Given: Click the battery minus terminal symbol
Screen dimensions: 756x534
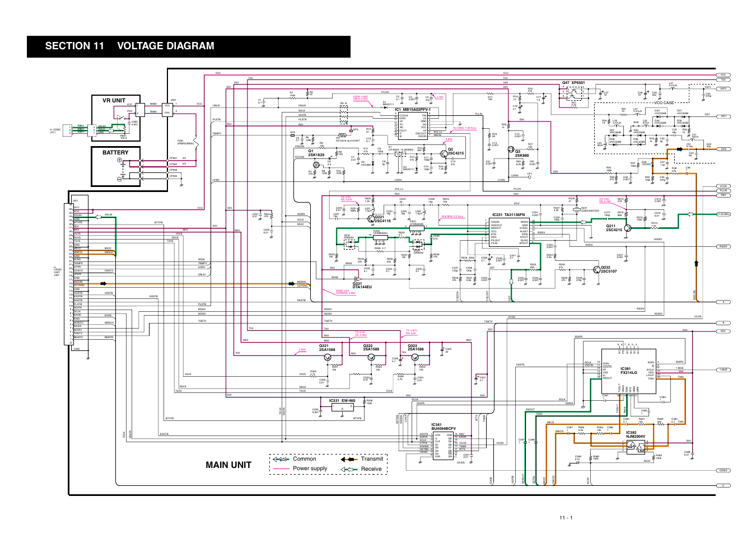Looking at the screenshot, I should tap(119, 179).
